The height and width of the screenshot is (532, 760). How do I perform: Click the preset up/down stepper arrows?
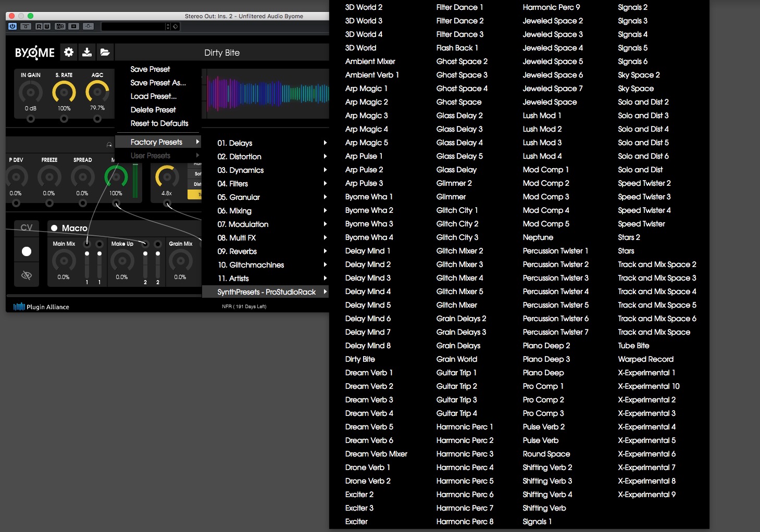point(168,27)
